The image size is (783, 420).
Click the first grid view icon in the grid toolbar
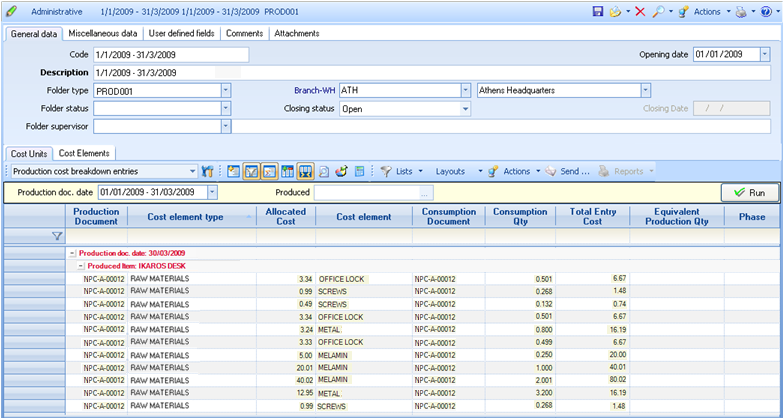coord(233,171)
